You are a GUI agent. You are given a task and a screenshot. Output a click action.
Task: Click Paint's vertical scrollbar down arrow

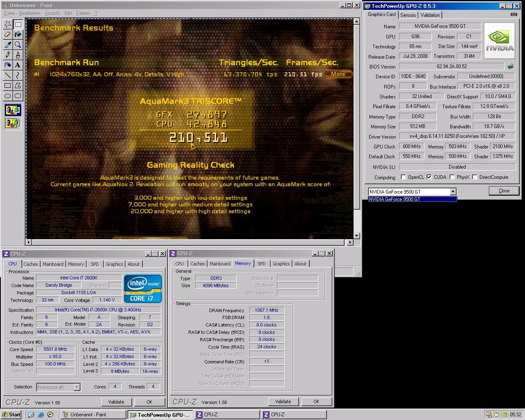356,236
